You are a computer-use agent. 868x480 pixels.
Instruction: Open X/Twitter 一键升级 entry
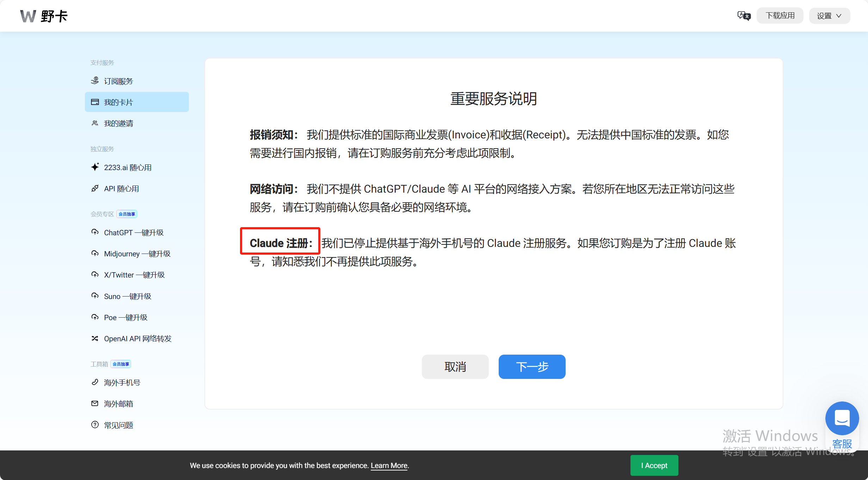click(x=134, y=275)
